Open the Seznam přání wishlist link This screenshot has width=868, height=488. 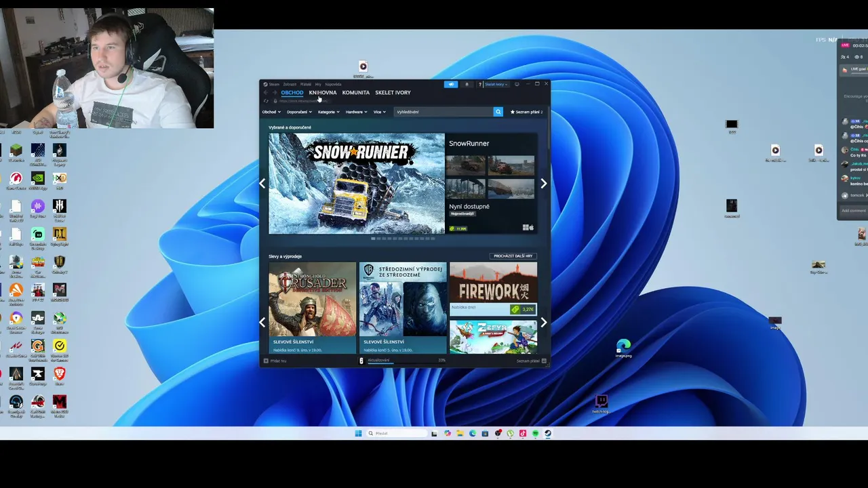[526, 112]
